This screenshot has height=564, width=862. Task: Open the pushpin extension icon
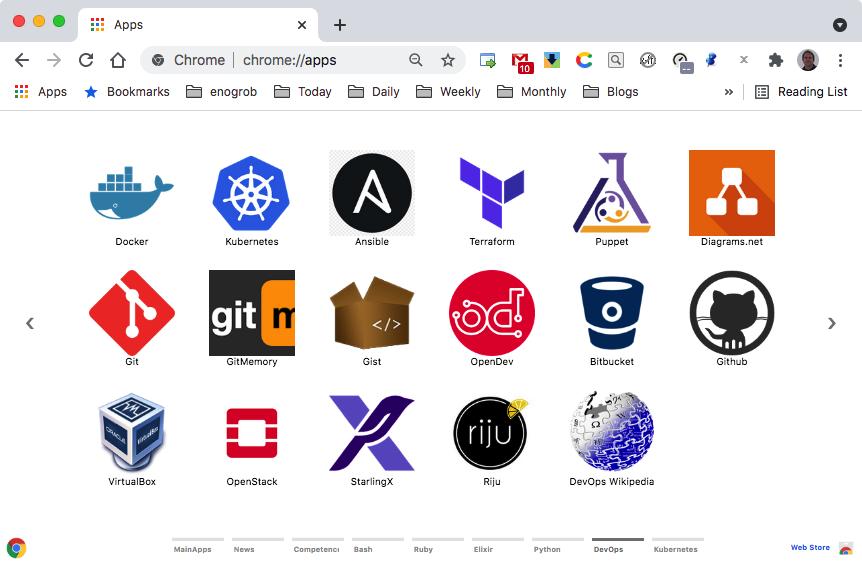tap(711, 60)
